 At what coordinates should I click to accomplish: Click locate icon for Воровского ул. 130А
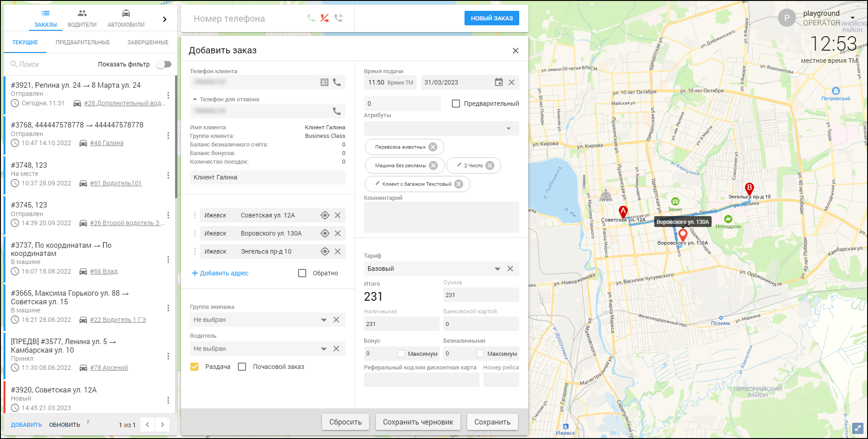pyautogui.click(x=325, y=233)
